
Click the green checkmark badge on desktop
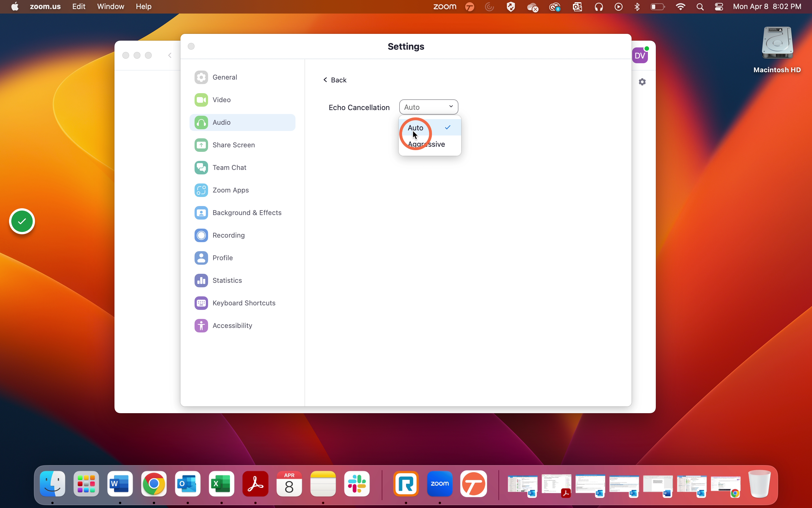[22, 222]
